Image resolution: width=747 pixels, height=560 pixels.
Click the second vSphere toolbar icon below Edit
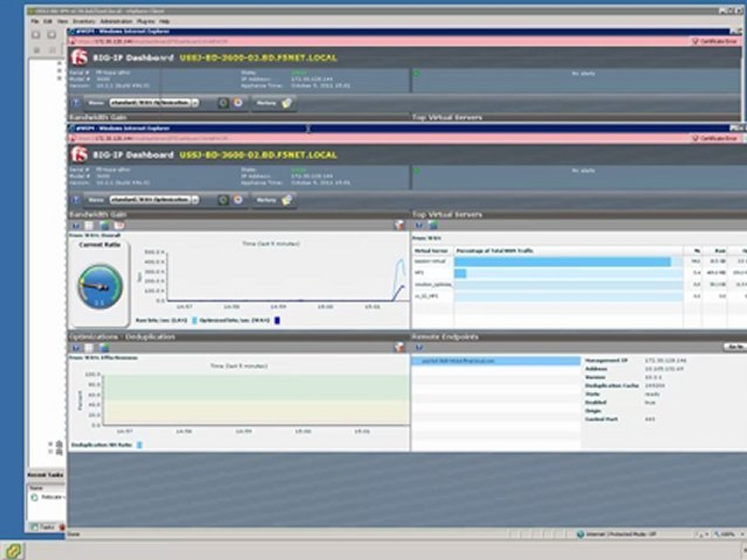51,35
